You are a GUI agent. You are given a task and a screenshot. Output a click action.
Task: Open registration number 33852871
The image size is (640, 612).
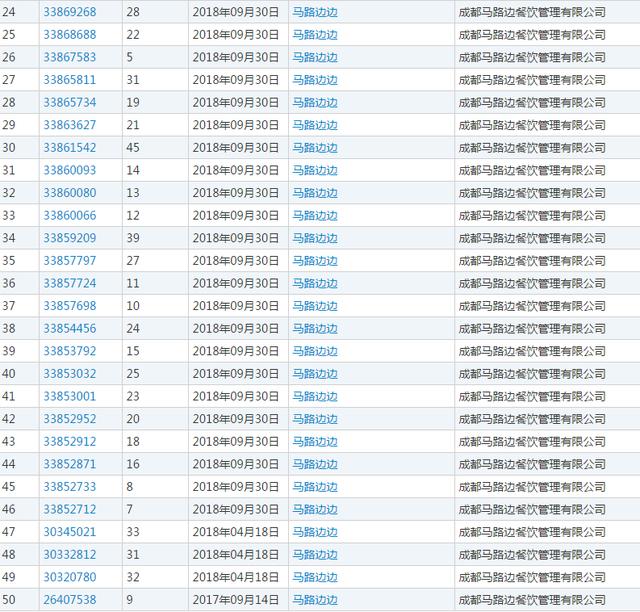(x=70, y=464)
